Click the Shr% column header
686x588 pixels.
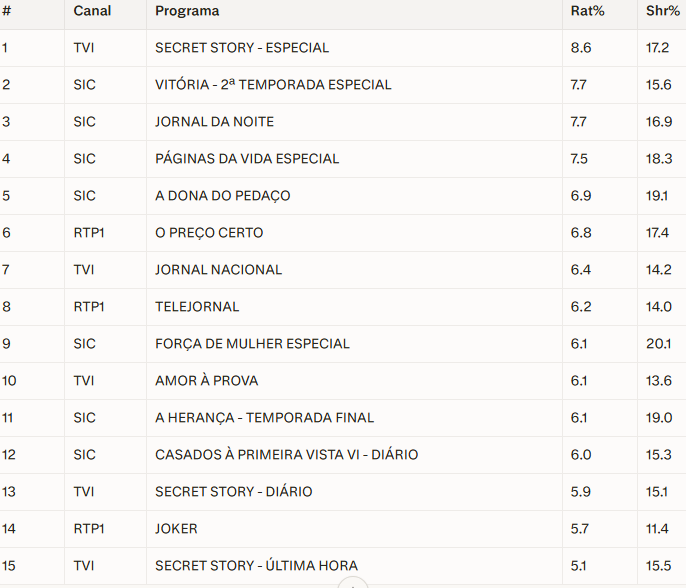click(659, 11)
